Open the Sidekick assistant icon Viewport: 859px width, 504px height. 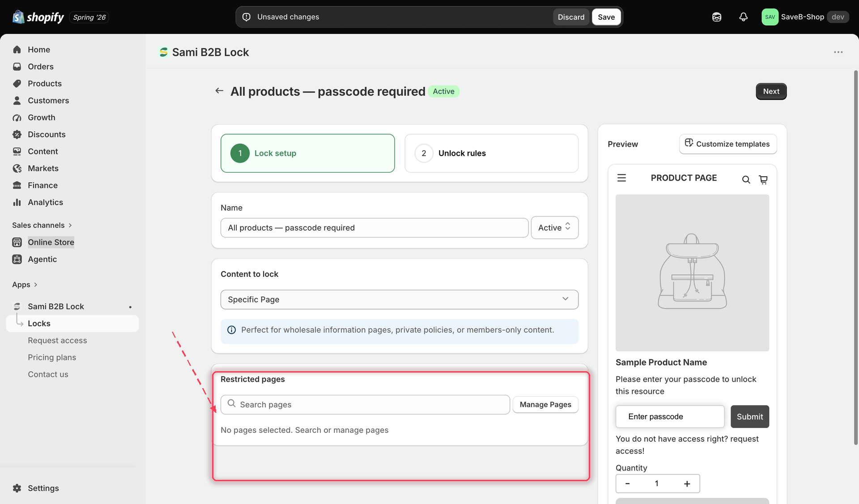coord(717,17)
